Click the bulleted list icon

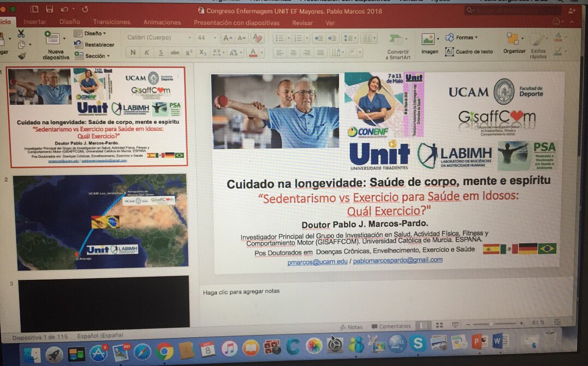click(x=280, y=38)
